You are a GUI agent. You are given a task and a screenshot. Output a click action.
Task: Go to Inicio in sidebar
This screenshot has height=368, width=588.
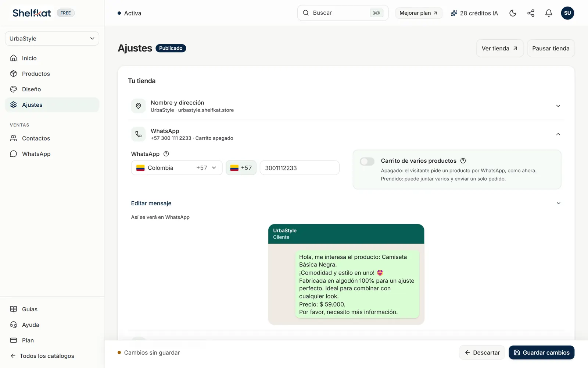pyautogui.click(x=52, y=58)
